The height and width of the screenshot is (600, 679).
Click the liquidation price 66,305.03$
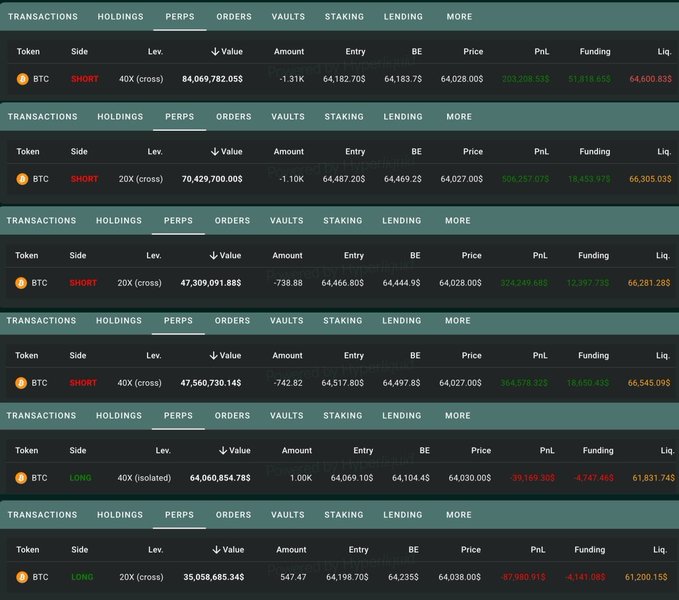[x=650, y=179]
